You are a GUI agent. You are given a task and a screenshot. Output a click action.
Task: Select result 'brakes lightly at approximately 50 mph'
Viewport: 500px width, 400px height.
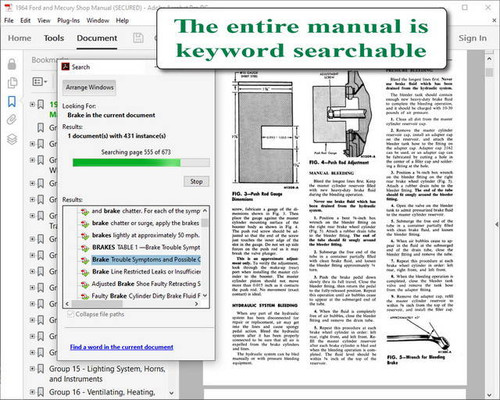click(146, 235)
